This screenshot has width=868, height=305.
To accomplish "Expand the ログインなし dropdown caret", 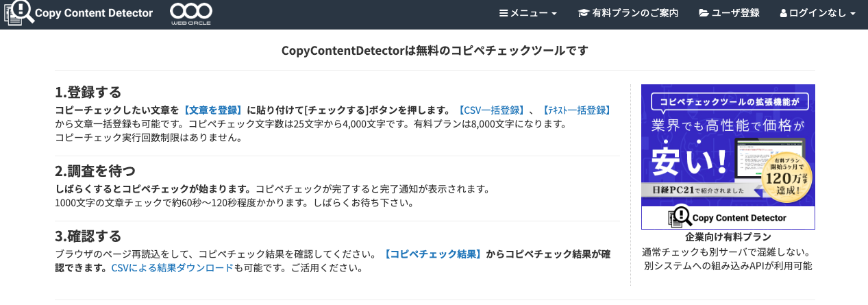I will (853, 14).
